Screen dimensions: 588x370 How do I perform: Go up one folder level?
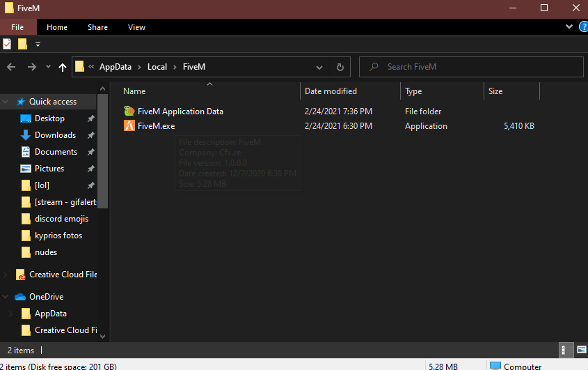(63, 67)
